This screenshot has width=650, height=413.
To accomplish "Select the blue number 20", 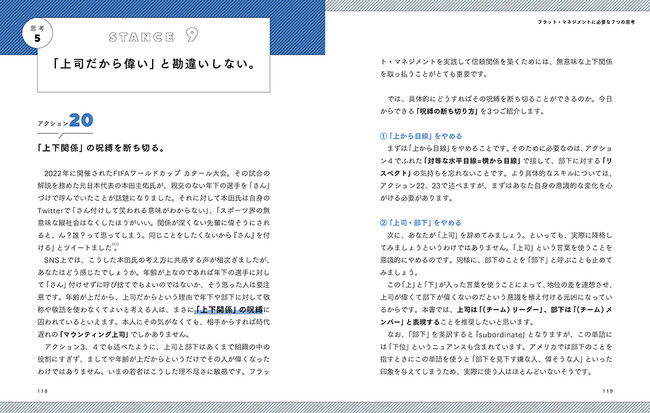I will 81,120.
